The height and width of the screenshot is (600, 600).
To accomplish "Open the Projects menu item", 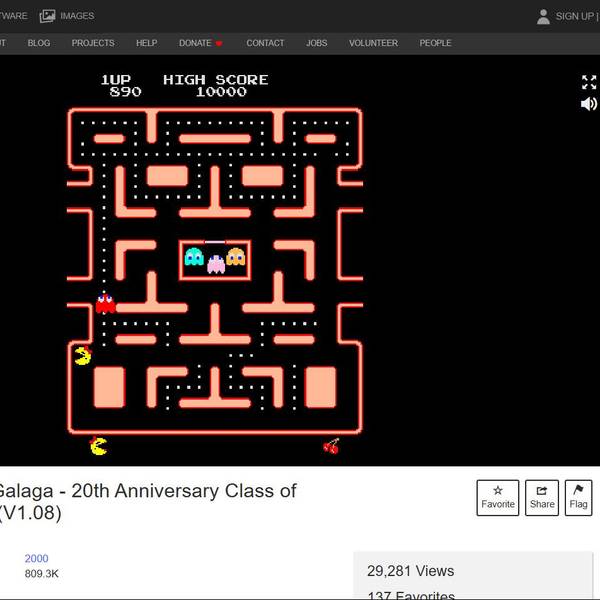I will pos(93,43).
